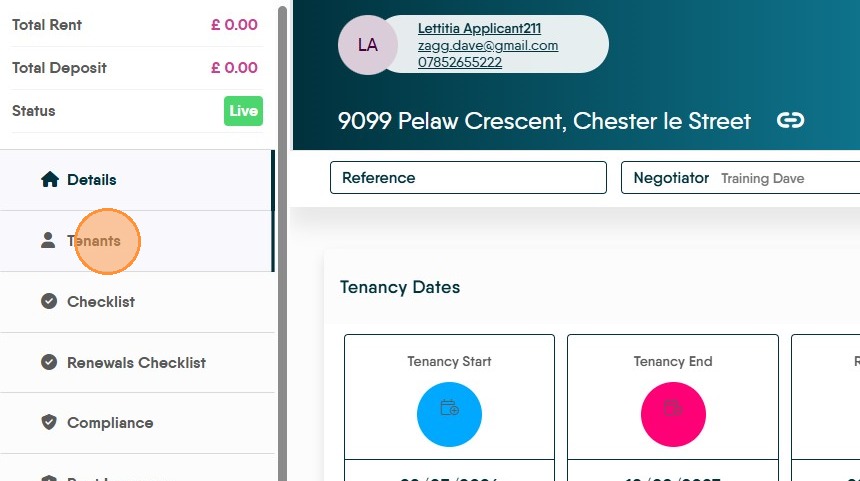Viewport: 860px width, 481px height.
Task: Open the Tenants section
Action: coord(94,241)
